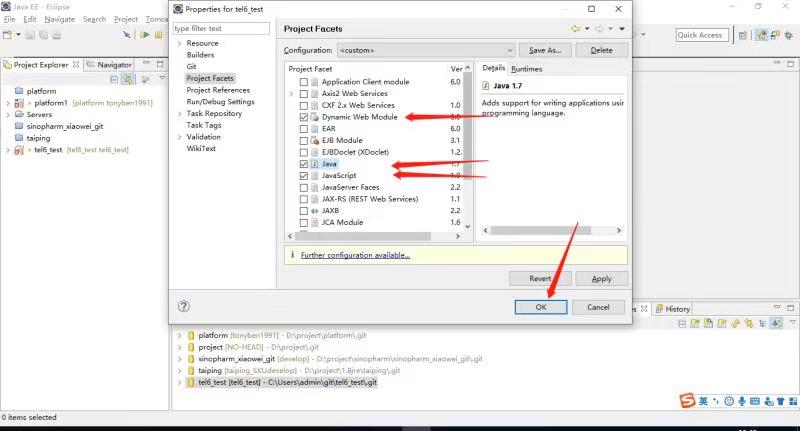Viewport: 800px width, 431px height.
Task: Click the hierarchical branch layout icon in Git view
Action: pos(762,323)
